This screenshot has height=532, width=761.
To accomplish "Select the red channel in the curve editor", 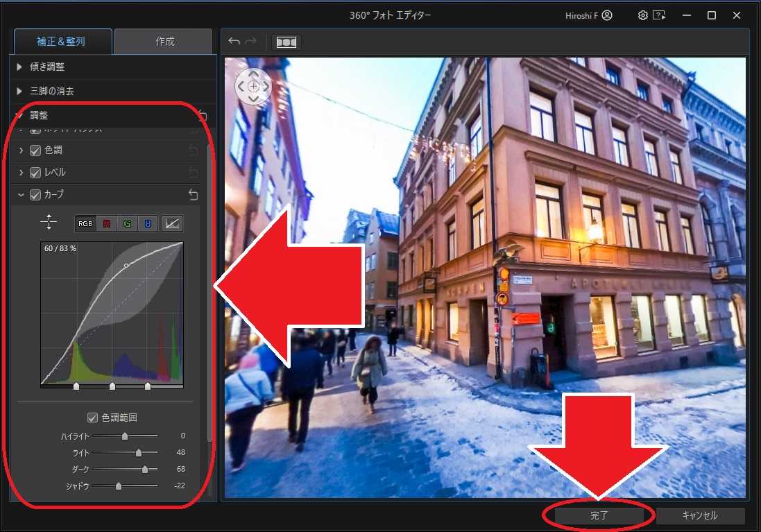I will coord(106,223).
